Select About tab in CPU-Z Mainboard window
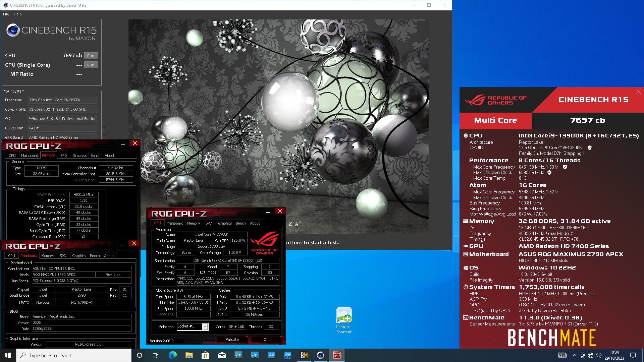Image resolution: width=644 pixels, height=362 pixels. (109, 256)
